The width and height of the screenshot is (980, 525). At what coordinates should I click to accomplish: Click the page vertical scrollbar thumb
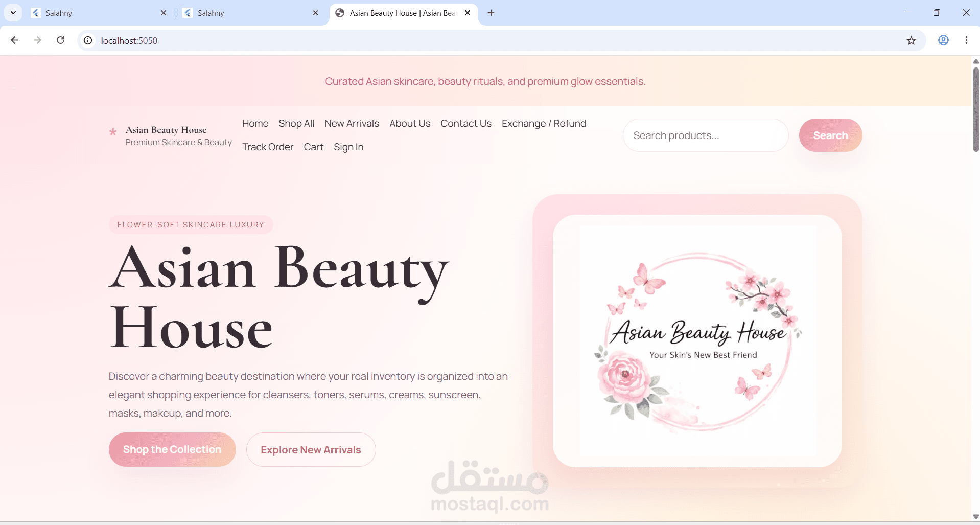pyautogui.click(x=976, y=109)
